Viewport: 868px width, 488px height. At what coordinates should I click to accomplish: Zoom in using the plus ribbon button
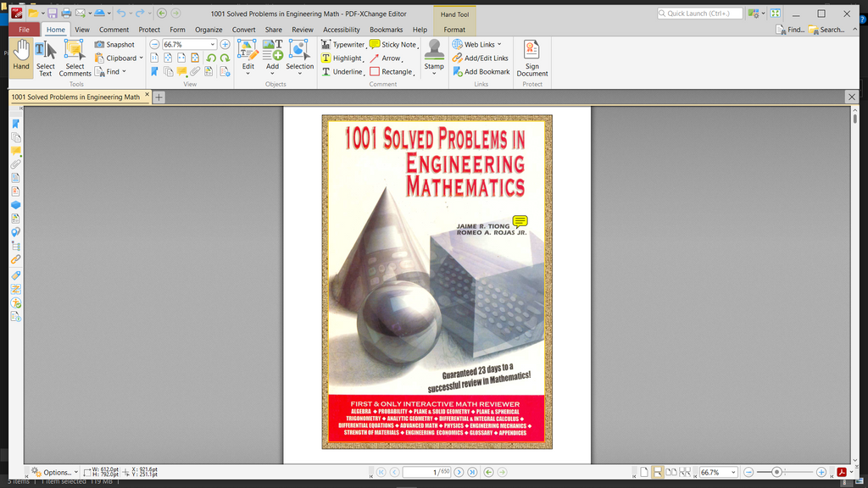click(225, 44)
